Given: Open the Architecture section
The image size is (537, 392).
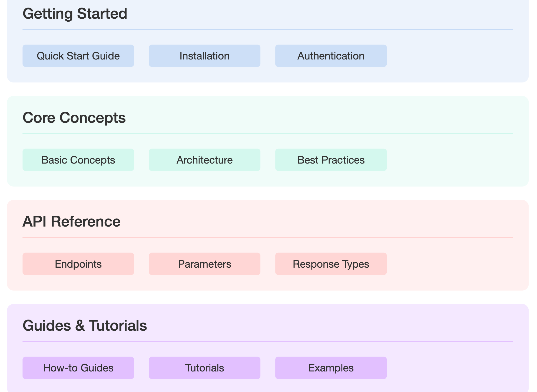Looking at the screenshot, I should click(204, 160).
